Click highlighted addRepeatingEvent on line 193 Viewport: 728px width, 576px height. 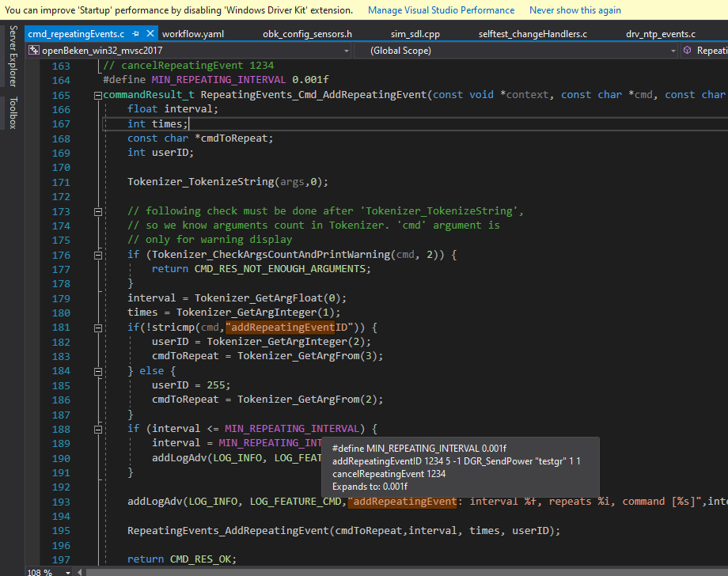402,502
